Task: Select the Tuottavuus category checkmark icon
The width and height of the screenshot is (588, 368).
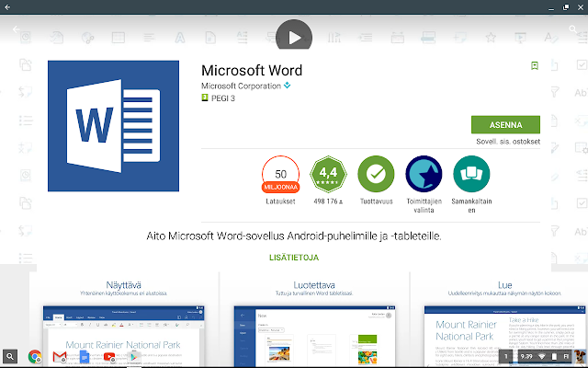Action: pyautogui.click(x=376, y=174)
